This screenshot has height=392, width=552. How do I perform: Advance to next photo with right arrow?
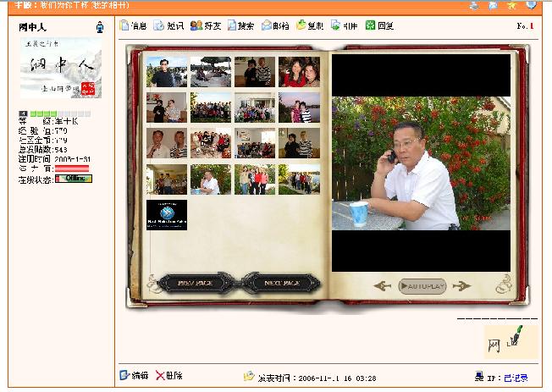click(x=461, y=286)
